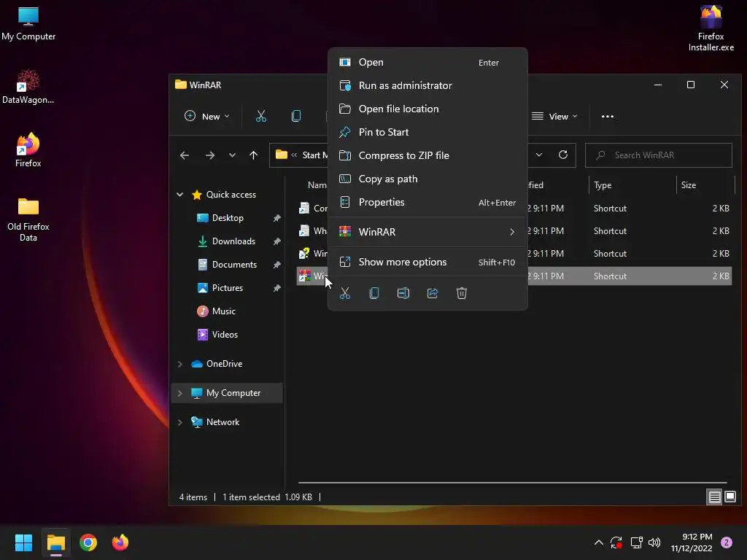Click the Rename icon in context menu
Viewport: 747px width, 560px height.
click(x=403, y=293)
